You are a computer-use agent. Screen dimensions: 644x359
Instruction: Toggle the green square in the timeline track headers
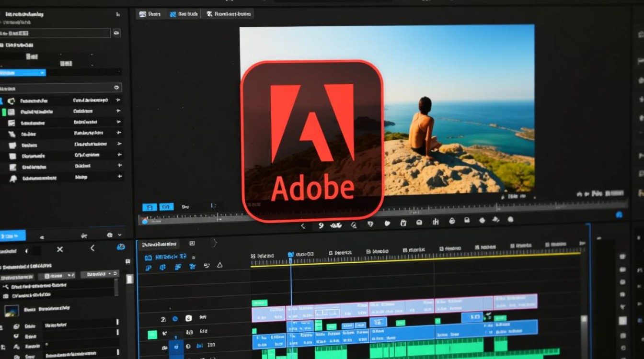[x=152, y=335]
